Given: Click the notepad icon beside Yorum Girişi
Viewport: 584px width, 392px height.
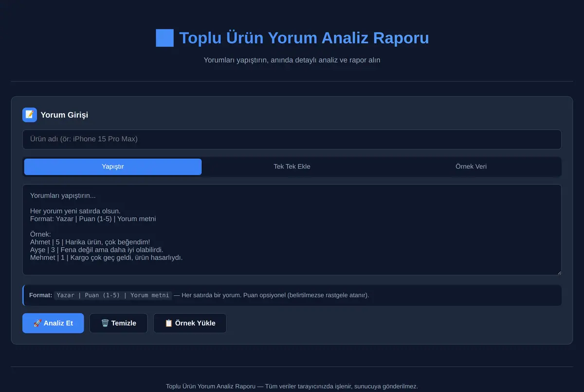Looking at the screenshot, I should (x=30, y=115).
